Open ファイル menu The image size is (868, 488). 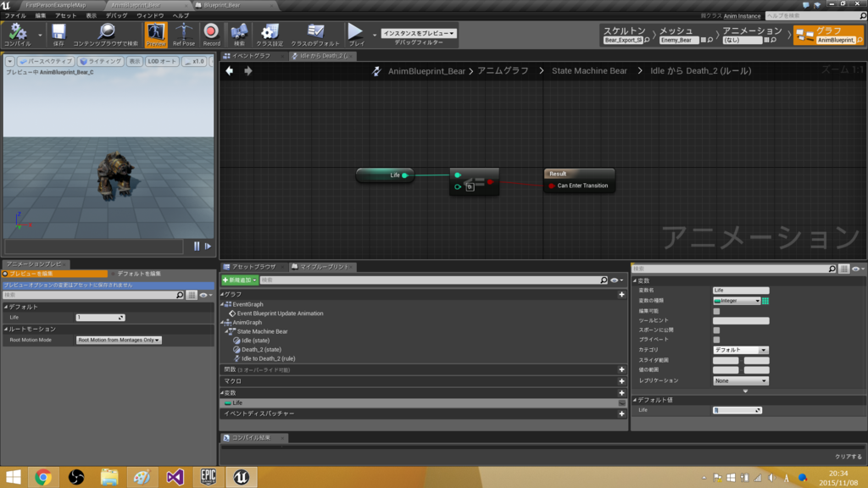pos(15,16)
